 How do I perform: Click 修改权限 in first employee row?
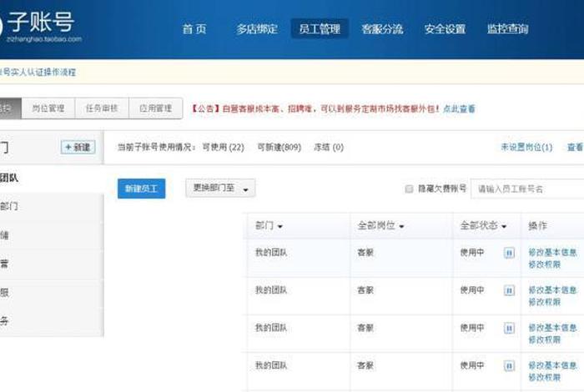(x=545, y=264)
